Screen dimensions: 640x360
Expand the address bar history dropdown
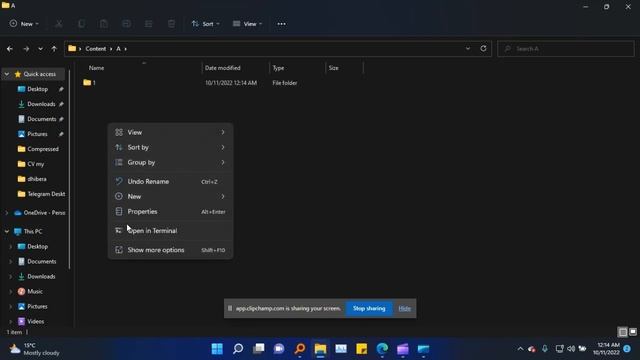[468, 49]
